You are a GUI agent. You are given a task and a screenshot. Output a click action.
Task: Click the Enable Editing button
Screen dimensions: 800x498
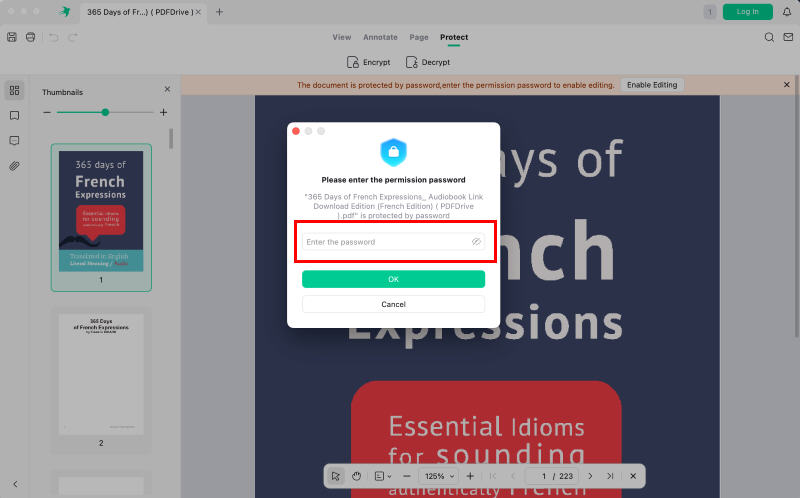coord(652,85)
